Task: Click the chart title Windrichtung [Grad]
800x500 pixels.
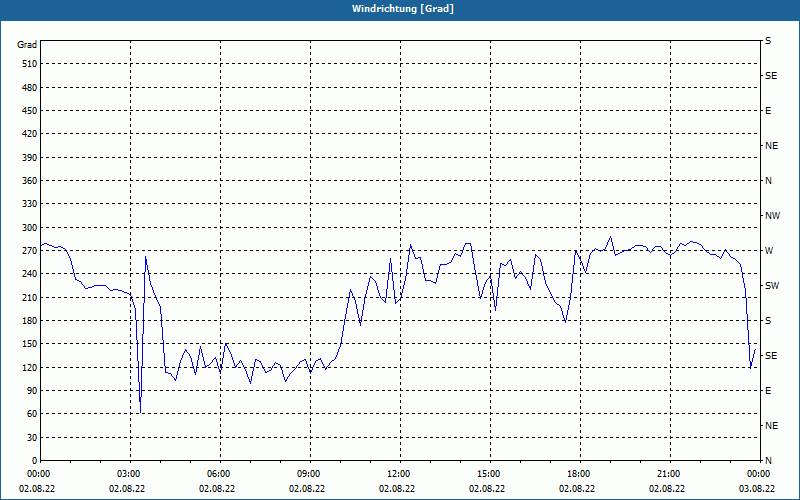Action: tap(403, 9)
